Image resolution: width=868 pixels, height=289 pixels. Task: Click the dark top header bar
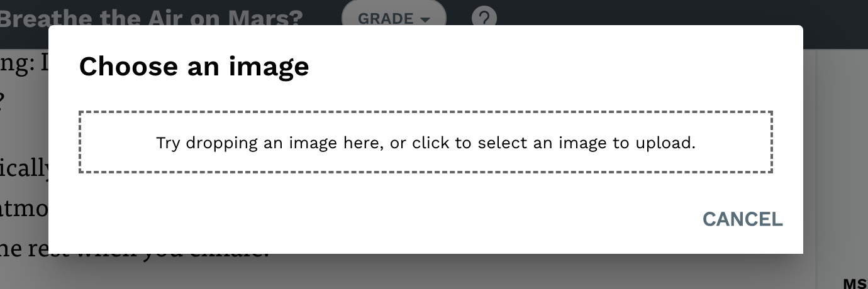point(629,13)
